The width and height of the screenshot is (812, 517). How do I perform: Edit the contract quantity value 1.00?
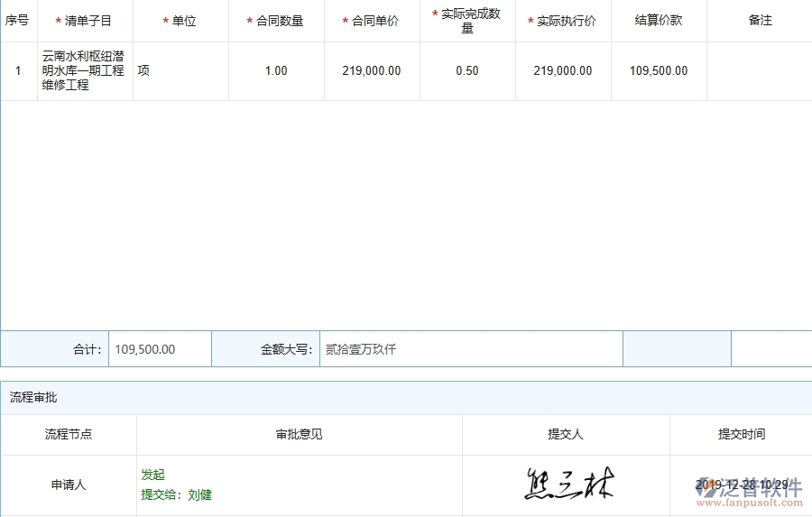tap(276, 70)
